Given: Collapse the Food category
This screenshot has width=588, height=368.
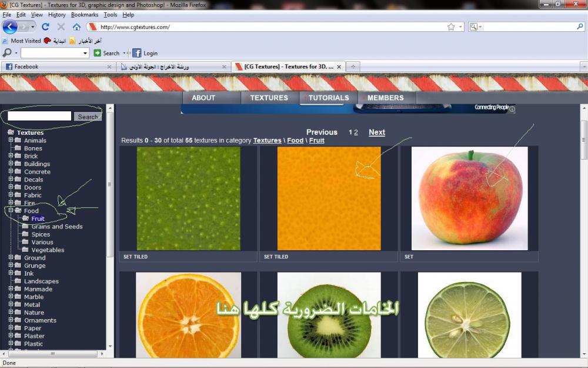Looking at the screenshot, I should [11, 210].
